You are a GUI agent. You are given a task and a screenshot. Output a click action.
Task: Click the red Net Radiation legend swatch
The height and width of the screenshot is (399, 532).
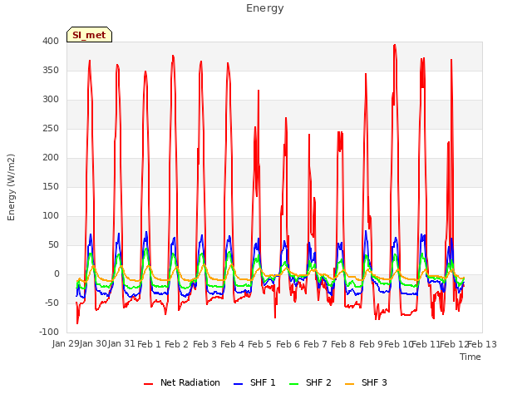point(148,384)
